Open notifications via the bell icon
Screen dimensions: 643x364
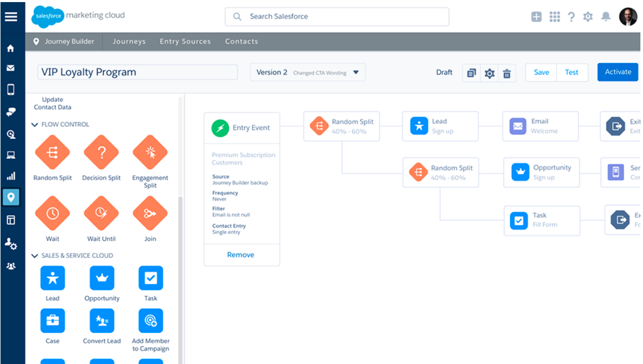click(605, 17)
